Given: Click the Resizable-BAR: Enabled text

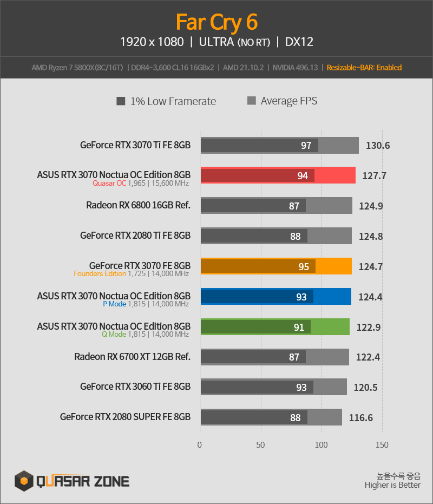Looking at the screenshot, I should (364, 68).
